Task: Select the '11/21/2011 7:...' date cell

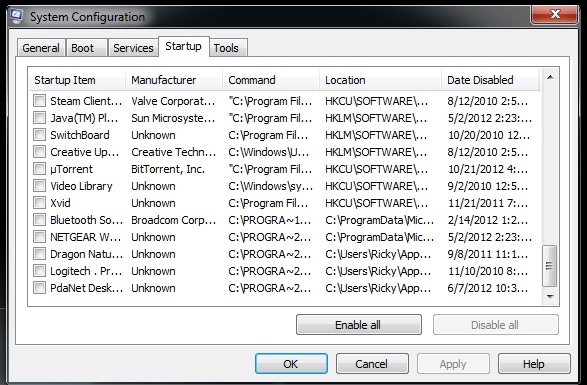Action: (488, 203)
